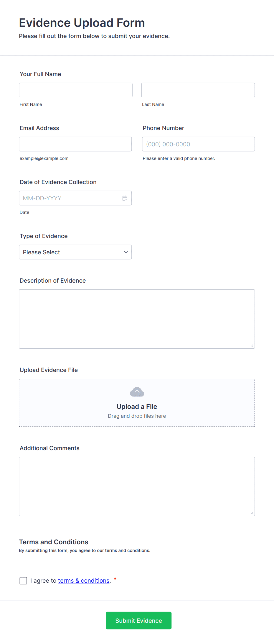Click Upload a File area
This screenshot has width=274, height=644.
pos(137,407)
